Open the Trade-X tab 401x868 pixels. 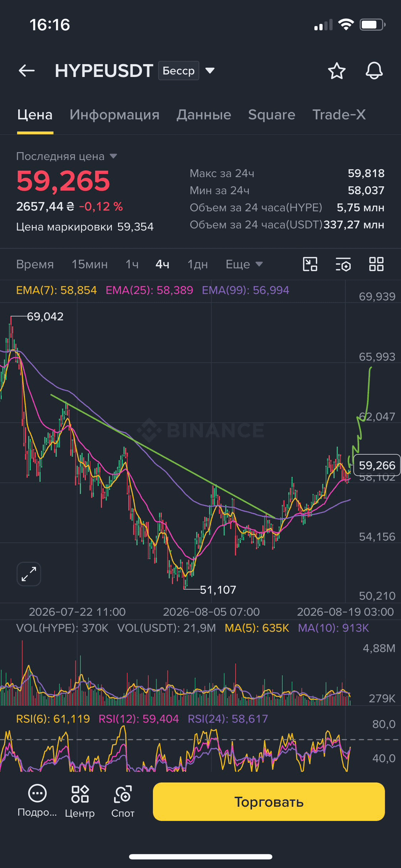click(339, 115)
